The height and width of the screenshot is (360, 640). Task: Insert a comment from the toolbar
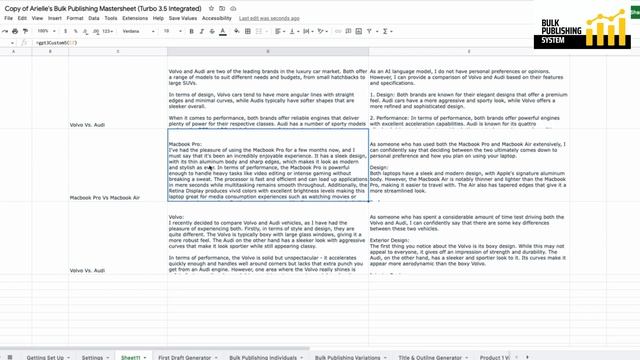pos(348,31)
